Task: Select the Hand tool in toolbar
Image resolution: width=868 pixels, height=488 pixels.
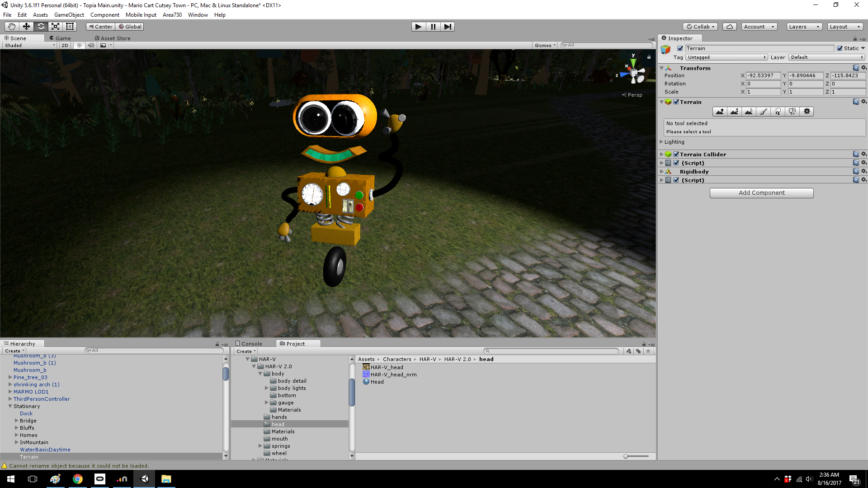Action: pyautogui.click(x=12, y=27)
